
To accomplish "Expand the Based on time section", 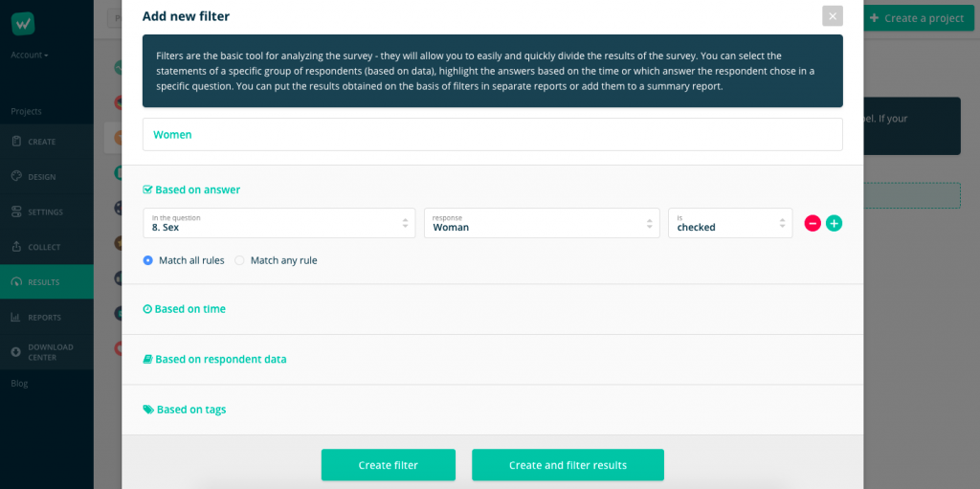I will coord(189,309).
